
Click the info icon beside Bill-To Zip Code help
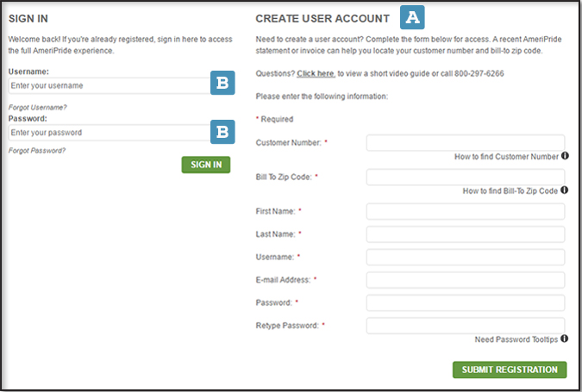click(565, 190)
